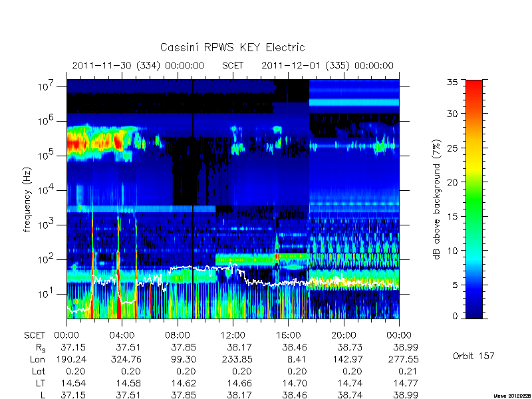This screenshot has height=399, width=532.
Task: Click the Lon row label
Action: click(x=38, y=359)
